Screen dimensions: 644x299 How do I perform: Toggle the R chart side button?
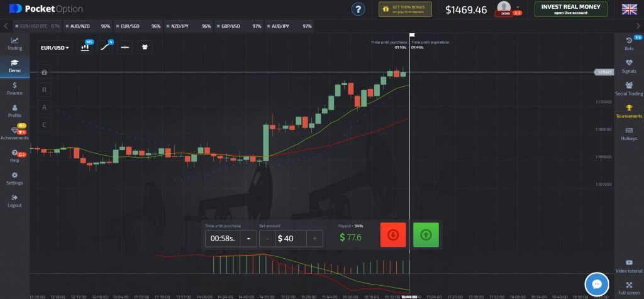click(x=45, y=90)
